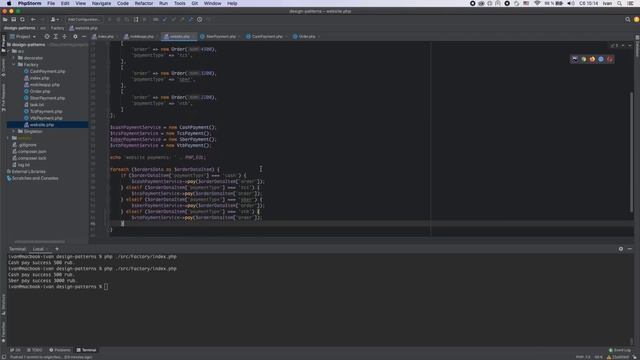Select TcsPayment.php in project tree
The width and height of the screenshot is (640, 360).
pos(43,111)
